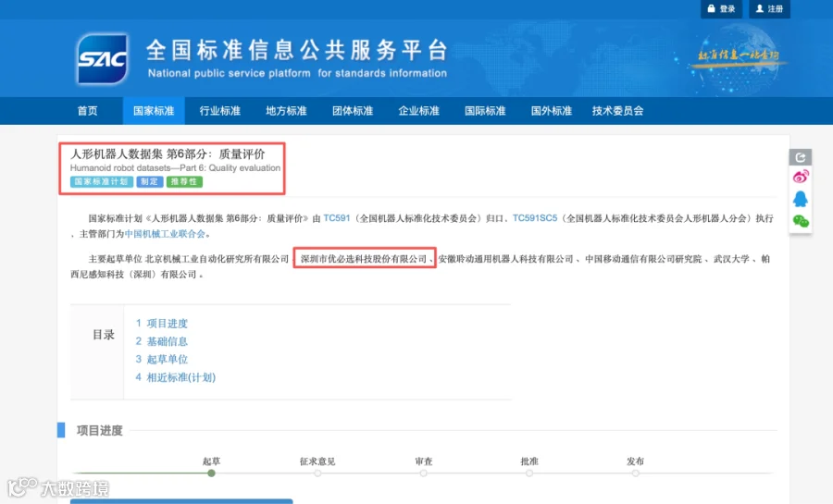
Task: Click the 审查 progress stage marker
Action: pyautogui.click(x=423, y=473)
